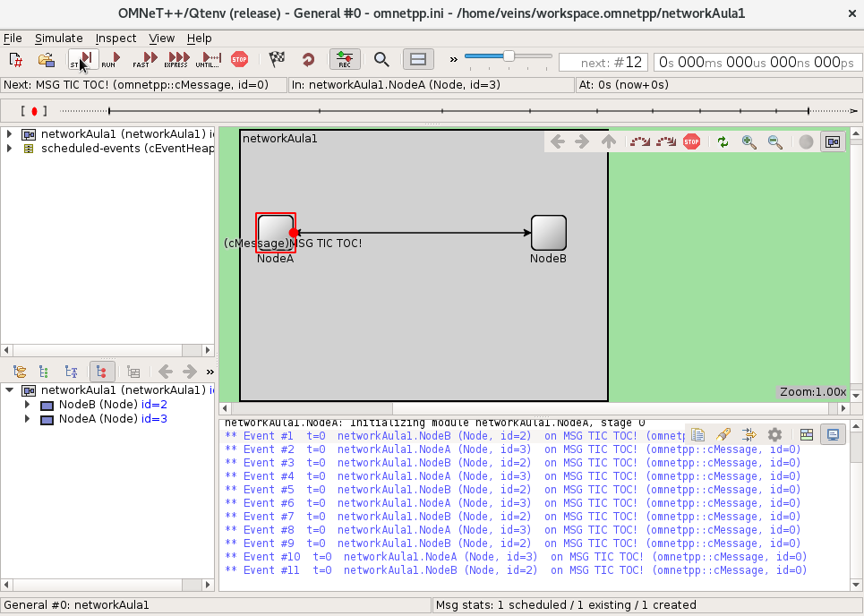Collapse the networkAula1 tree node

9,389
